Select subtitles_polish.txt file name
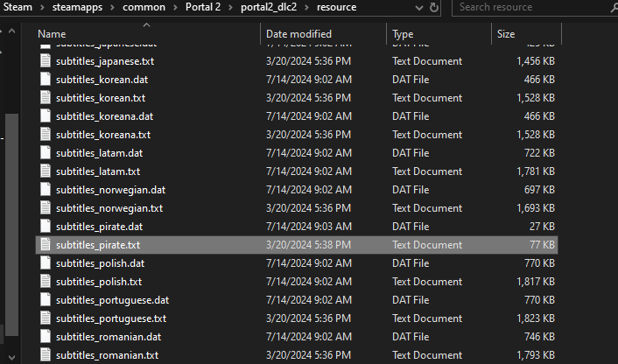The image size is (618, 364). 99,282
